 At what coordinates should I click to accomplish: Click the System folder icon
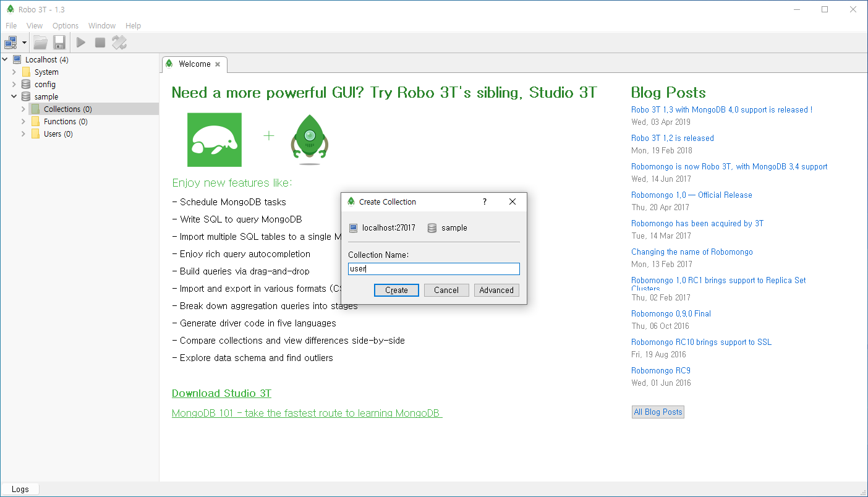click(26, 72)
